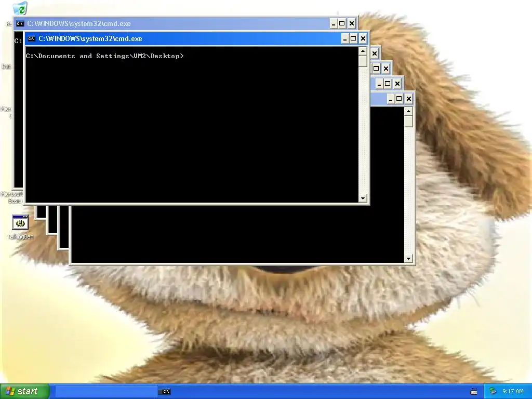The height and width of the screenshot is (399, 532).
Task: Click the active window's 'C:\WINDOWS\system32\cmd.exe' title text
Action: tap(90, 38)
